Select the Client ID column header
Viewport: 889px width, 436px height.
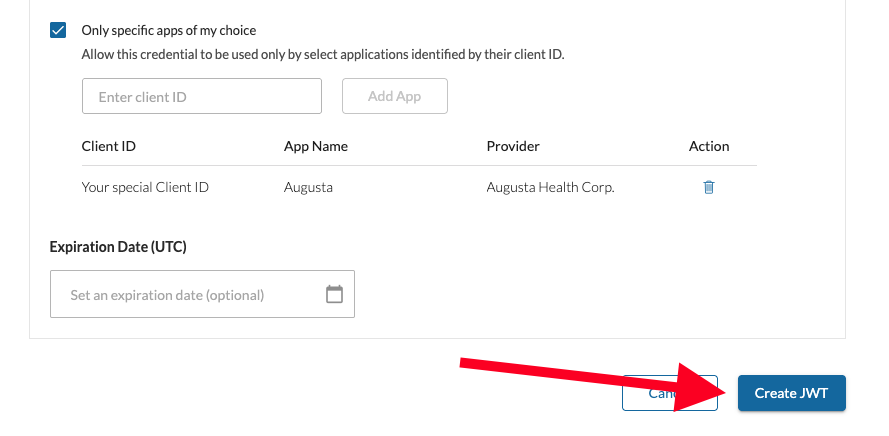109,146
